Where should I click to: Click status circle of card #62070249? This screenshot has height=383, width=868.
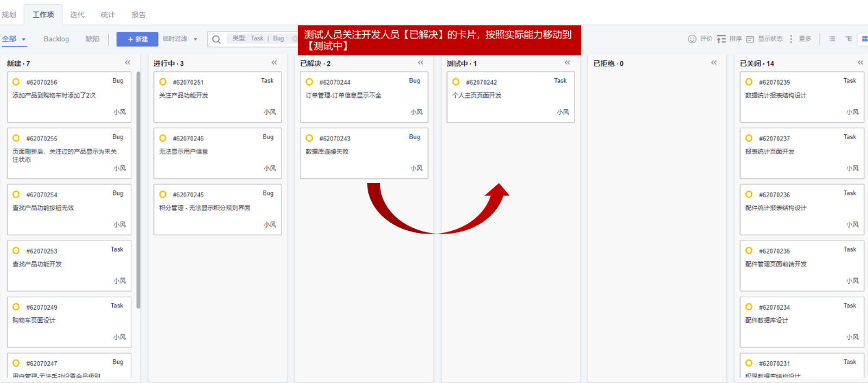(x=16, y=306)
